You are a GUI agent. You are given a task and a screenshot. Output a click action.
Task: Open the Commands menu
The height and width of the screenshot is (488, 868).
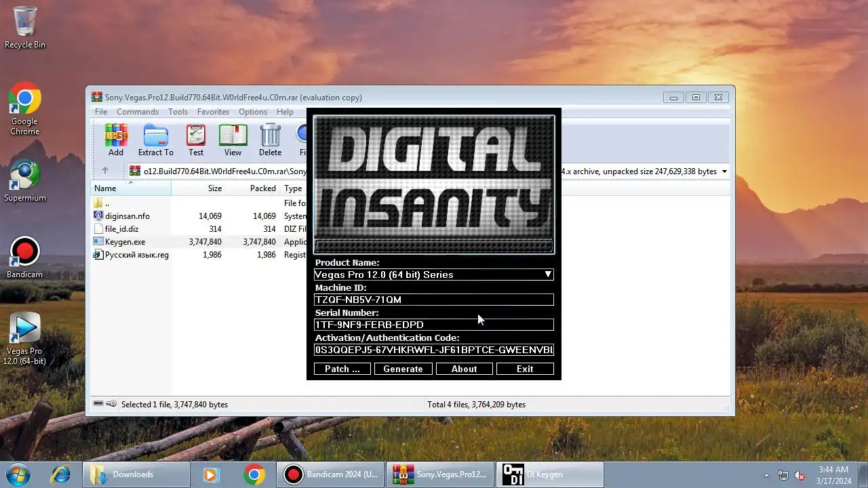[138, 112]
